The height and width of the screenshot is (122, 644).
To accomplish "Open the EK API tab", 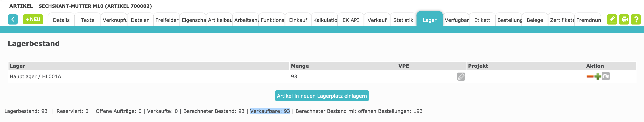I will click(x=351, y=20).
